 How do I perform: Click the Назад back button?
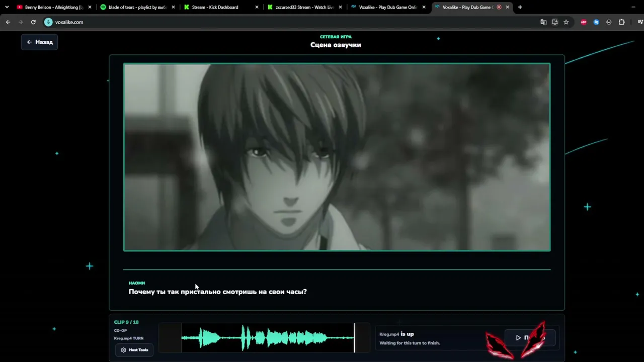[40, 42]
